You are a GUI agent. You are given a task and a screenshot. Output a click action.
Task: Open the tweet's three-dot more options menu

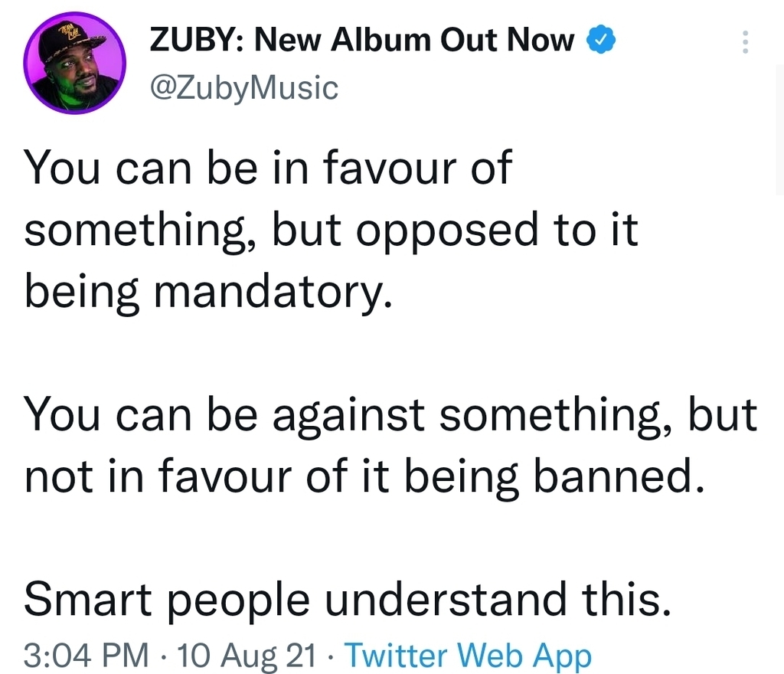point(745,42)
